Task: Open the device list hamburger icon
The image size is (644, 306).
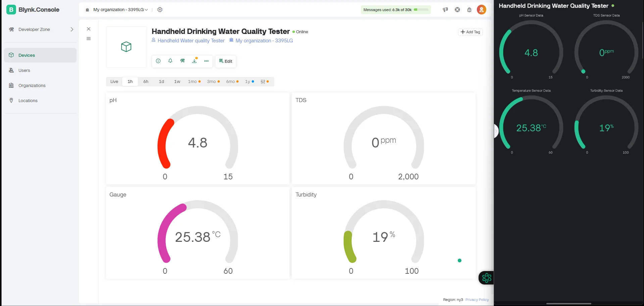Action: click(89, 39)
